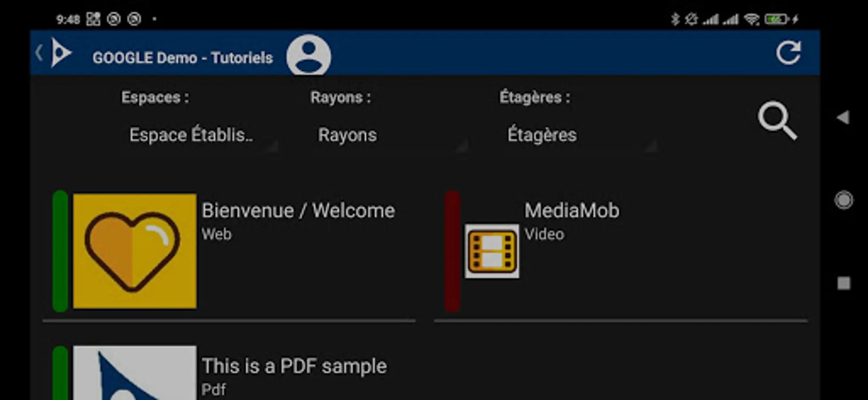
Task: Expand the Rayons dropdown
Action: 389,135
